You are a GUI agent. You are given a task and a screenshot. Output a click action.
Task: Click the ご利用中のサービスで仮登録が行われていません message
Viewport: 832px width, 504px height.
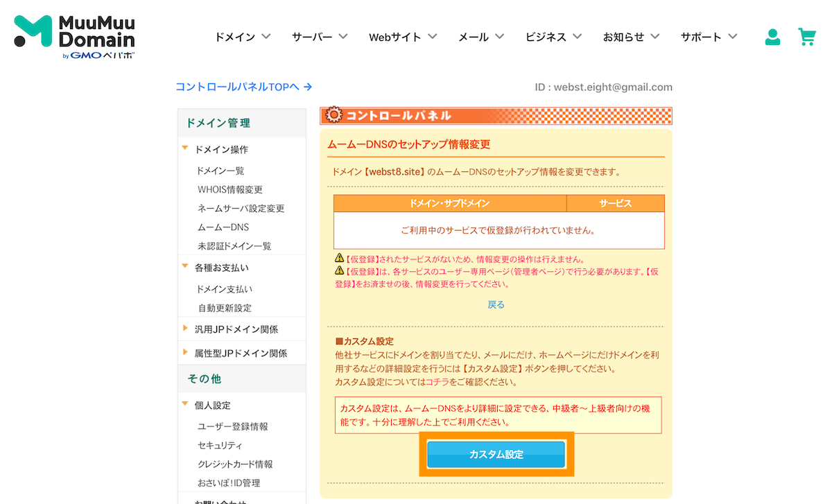[499, 230]
